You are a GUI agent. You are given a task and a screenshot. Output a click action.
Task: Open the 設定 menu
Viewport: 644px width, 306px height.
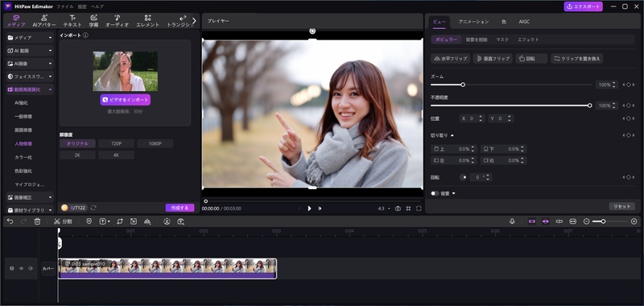(x=82, y=6)
